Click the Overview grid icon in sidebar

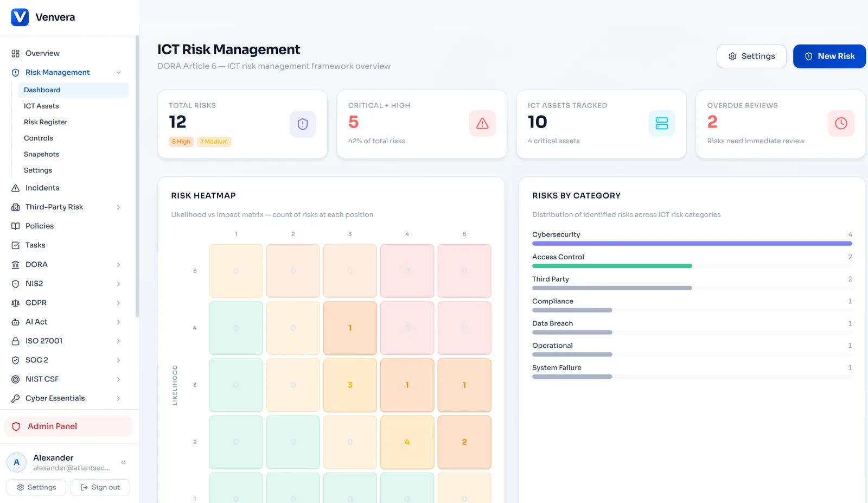pos(16,53)
